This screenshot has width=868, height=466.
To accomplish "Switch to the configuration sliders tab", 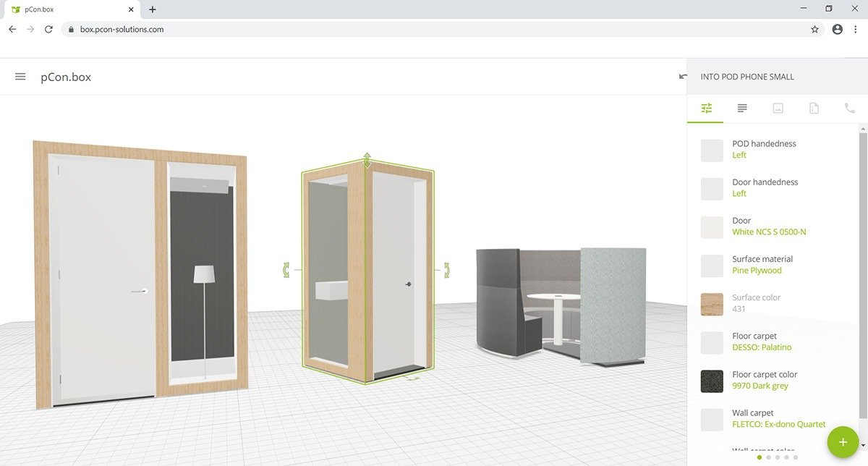I will (x=707, y=108).
